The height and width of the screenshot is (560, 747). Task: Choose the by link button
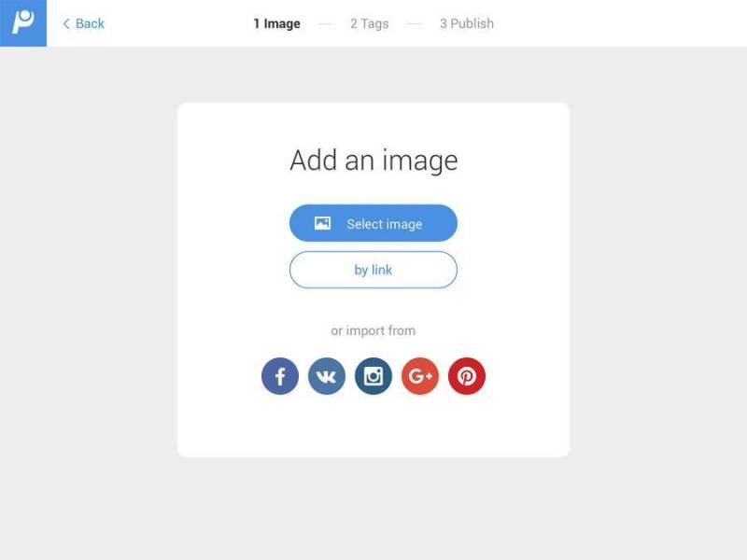click(x=373, y=270)
